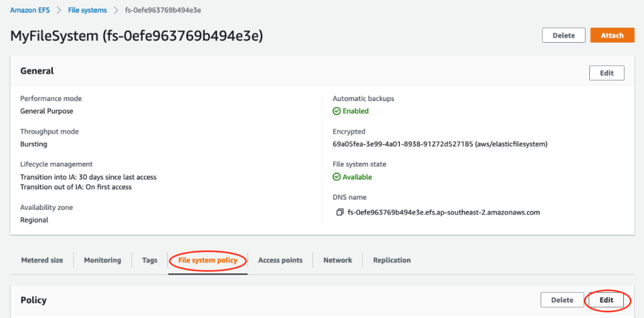Viewport: 644px width, 318px height.
Task: Go to File systems breadcrumb
Action: (87, 10)
